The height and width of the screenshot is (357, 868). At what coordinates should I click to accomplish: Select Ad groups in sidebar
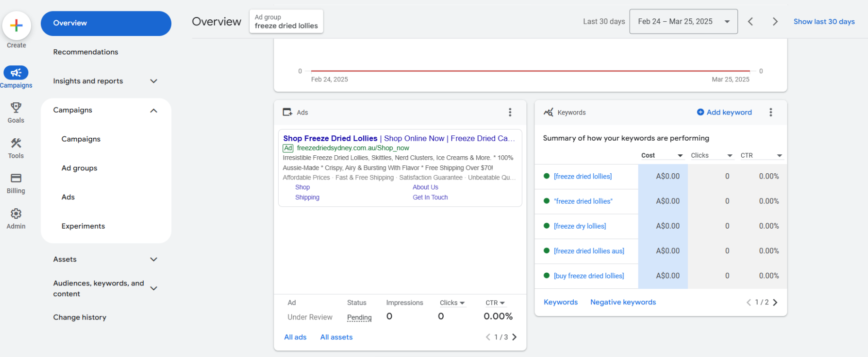click(x=79, y=168)
